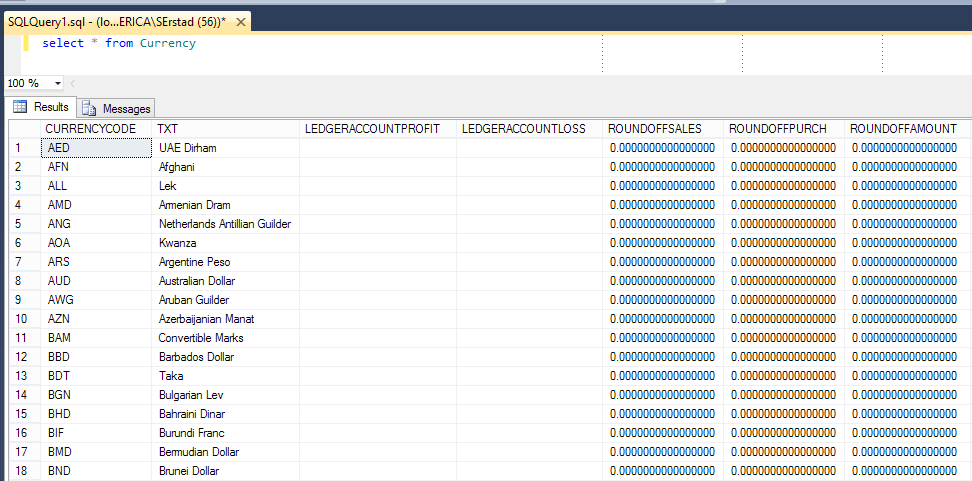Select the ROUNDOFFPURCH column header
The width and height of the screenshot is (972, 481).
[x=779, y=129]
